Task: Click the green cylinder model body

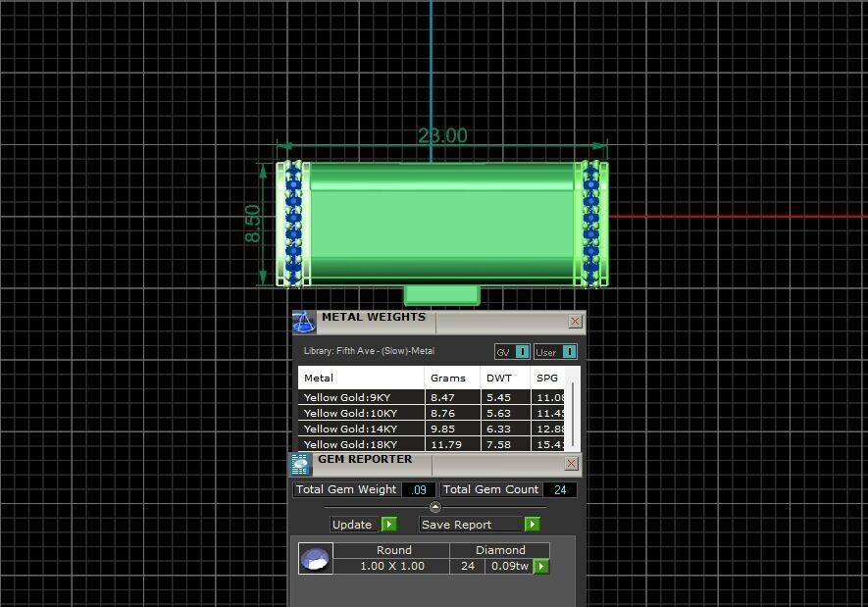Action: click(x=441, y=225)
